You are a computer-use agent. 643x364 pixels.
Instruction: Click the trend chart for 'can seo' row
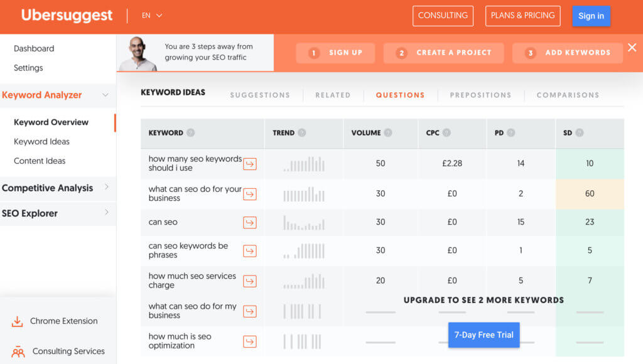point(303,223)
